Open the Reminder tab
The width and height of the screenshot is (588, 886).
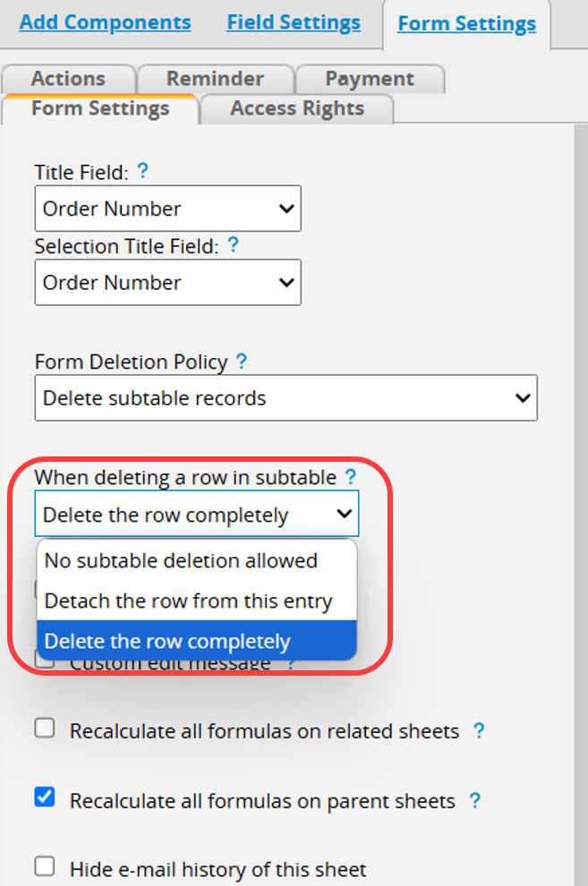coord(215,79)
